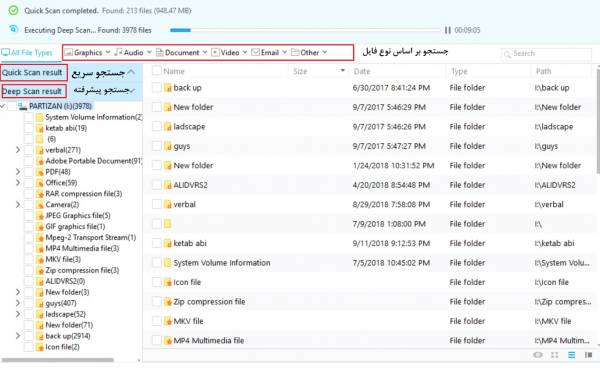Click the ladscape folder icon in list
The height and width of the screenshot is (372, 600).
click(168, 127)
